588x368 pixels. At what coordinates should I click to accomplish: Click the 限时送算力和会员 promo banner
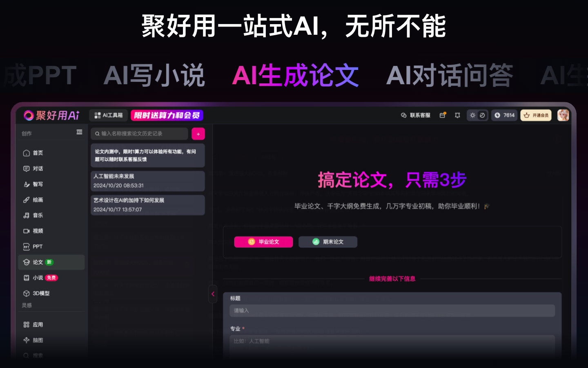[167, 115]
